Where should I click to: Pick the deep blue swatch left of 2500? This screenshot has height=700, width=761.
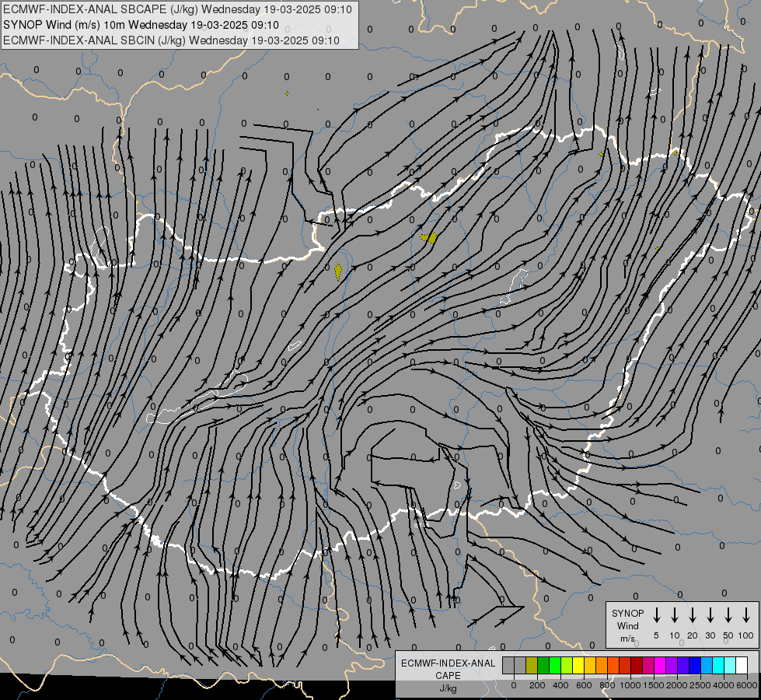695,665
